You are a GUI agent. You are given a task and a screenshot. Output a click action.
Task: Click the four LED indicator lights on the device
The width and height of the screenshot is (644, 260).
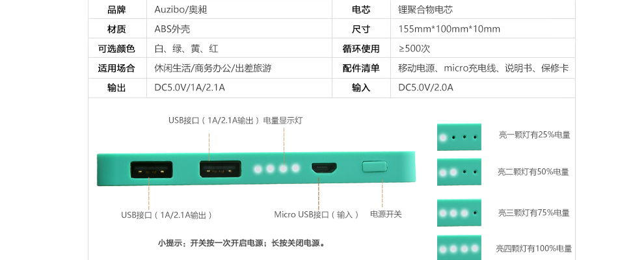(276, 168)
